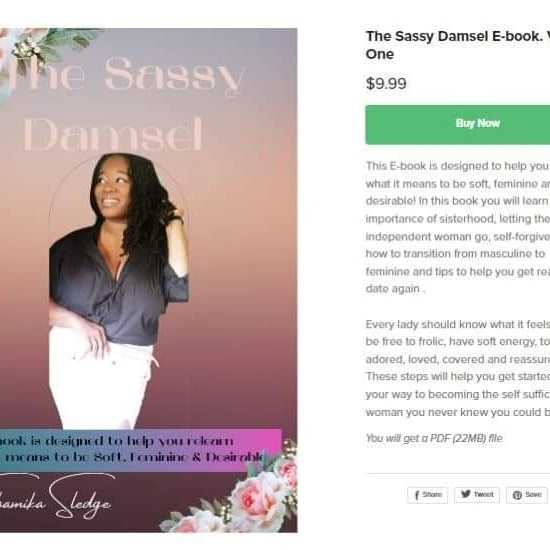Click the gradient tagline banner on cover

click(140, 450)
